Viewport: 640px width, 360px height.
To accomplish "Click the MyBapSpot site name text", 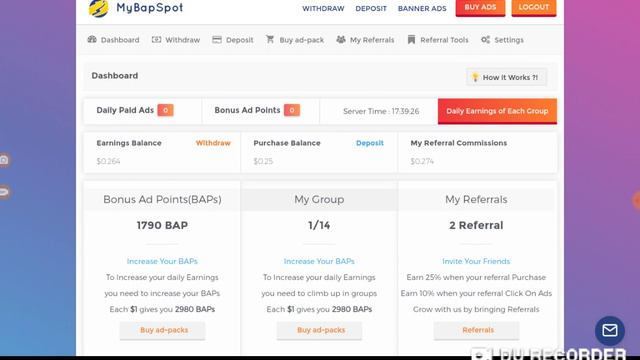I will (150, 8).
